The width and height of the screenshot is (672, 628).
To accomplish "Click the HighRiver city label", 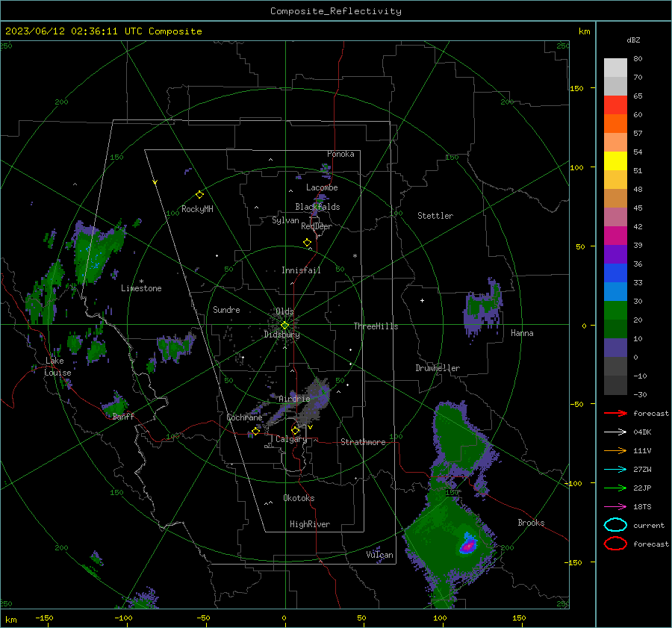I will [x=310, y=524].
